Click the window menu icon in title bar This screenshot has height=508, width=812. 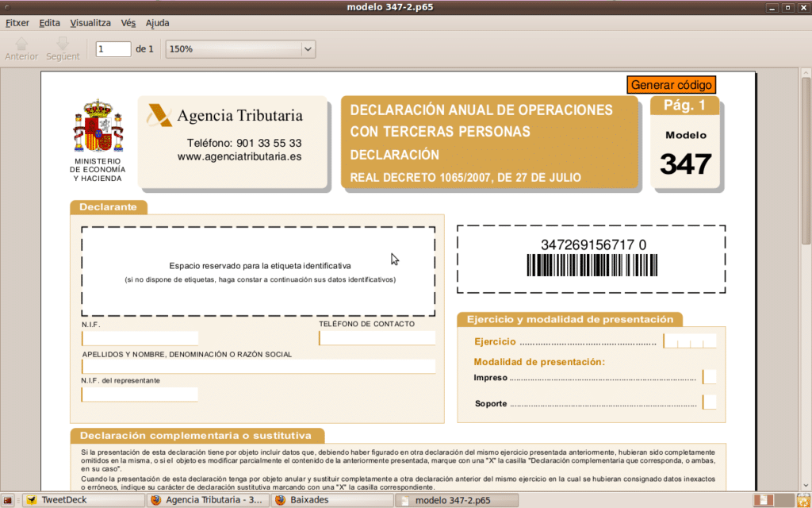pos(6,7)
